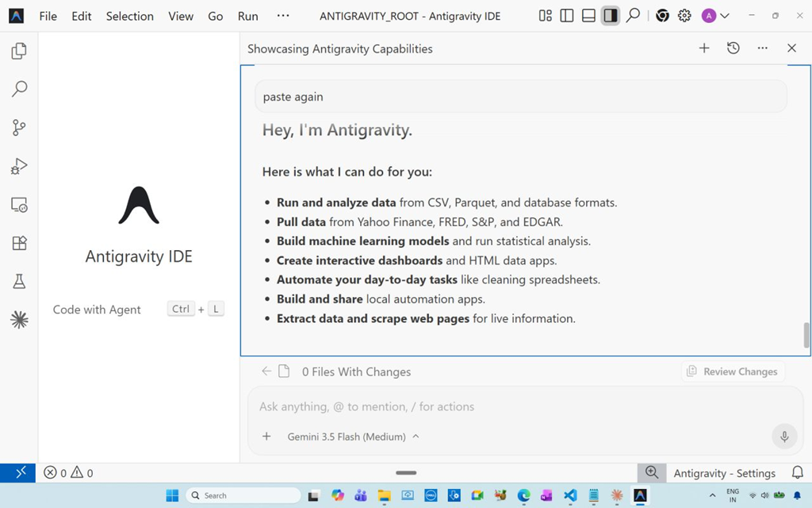Open the Edit menu
This screenshot has width=812, height=508.
coord(82,16)
